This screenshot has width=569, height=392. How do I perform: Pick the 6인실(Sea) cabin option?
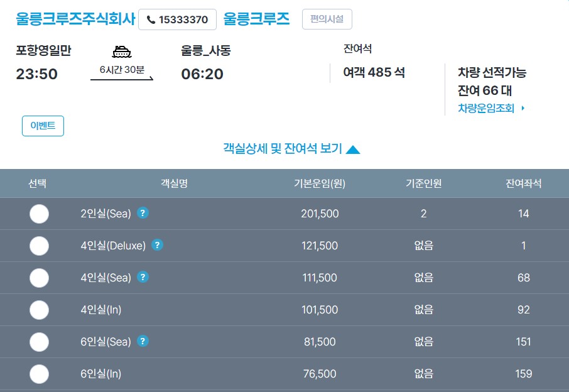point(39,342)
